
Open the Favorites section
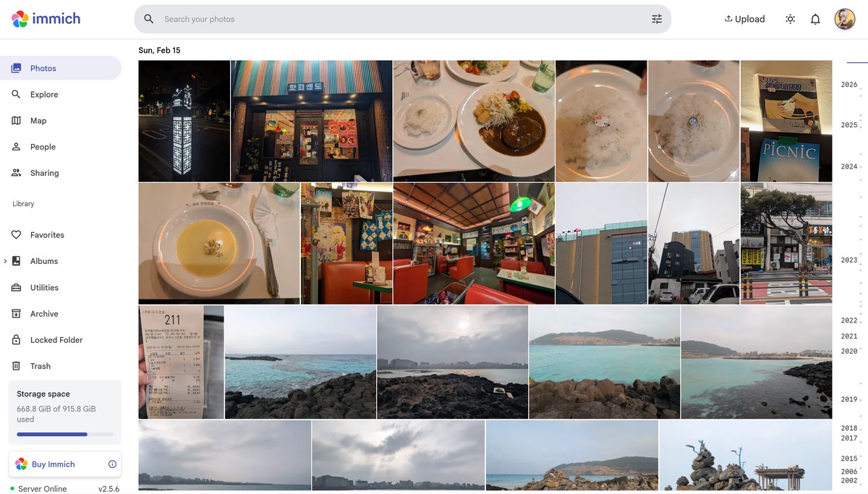pyautogui.click(x=47, y=235)
